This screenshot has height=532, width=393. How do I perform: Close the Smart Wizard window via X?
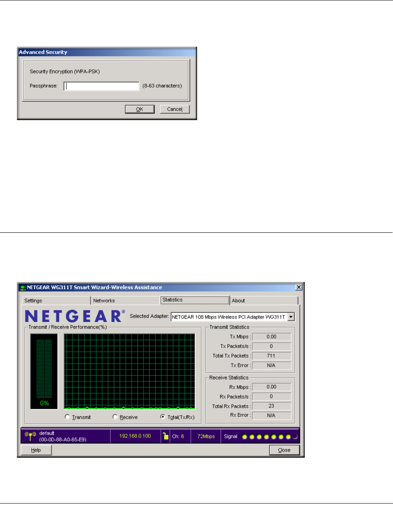pos(299,287)
